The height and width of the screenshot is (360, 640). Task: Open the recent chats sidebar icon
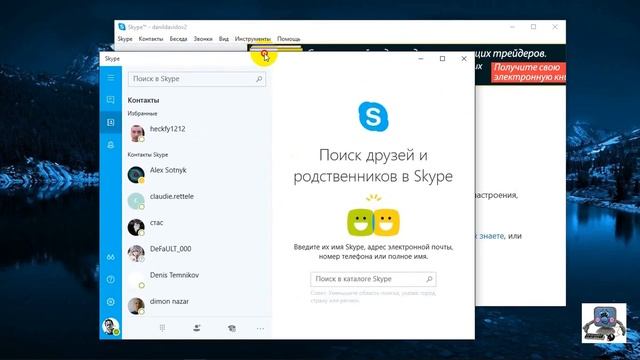(111, 100)
